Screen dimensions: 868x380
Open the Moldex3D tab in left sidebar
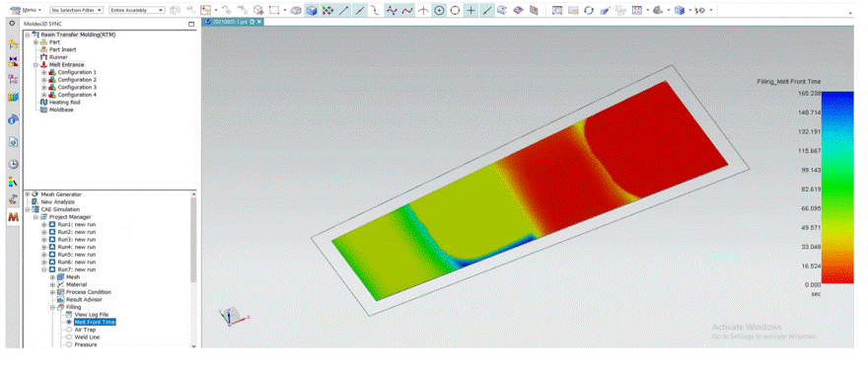(13, 218)
